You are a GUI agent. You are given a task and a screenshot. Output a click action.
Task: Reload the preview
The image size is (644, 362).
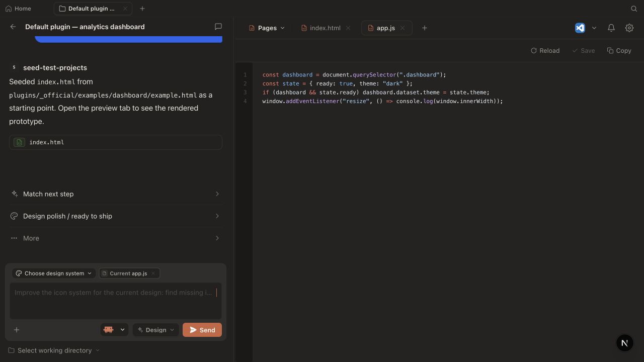coord(545,51)
